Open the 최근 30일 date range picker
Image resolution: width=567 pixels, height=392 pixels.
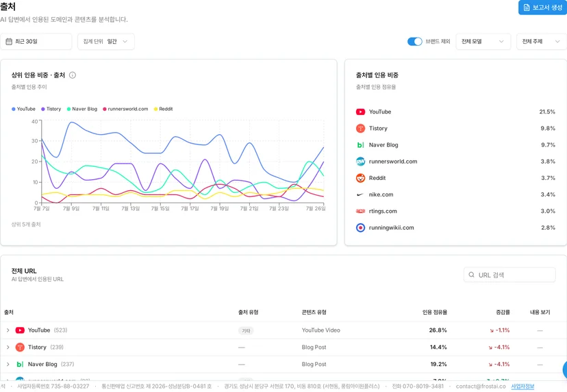36,42
